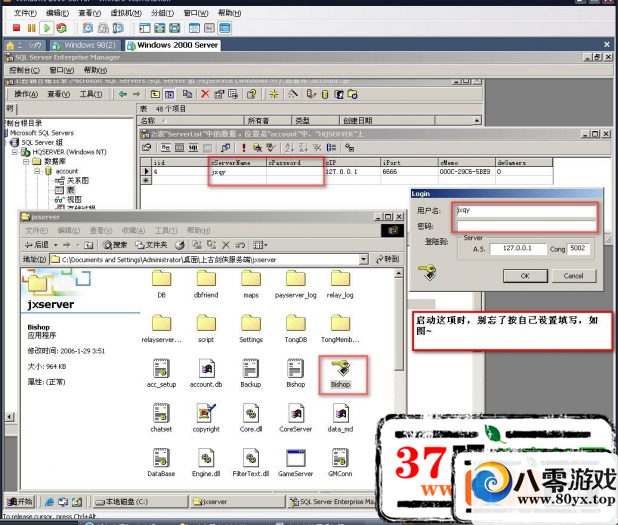Click the red X delete icon in SQL toolbar
Image resolution: width=618 pixels, height=525 pixels.
(205, 94)
